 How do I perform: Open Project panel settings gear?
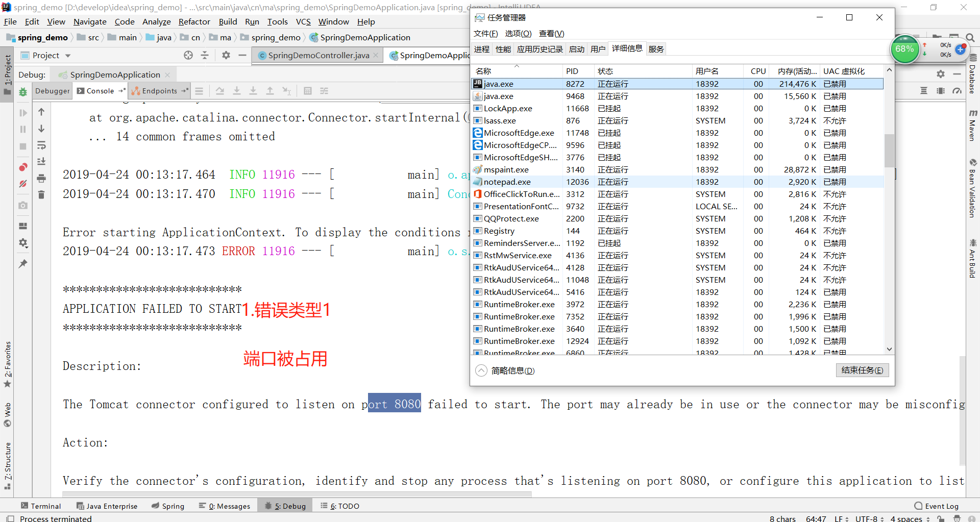226,55
